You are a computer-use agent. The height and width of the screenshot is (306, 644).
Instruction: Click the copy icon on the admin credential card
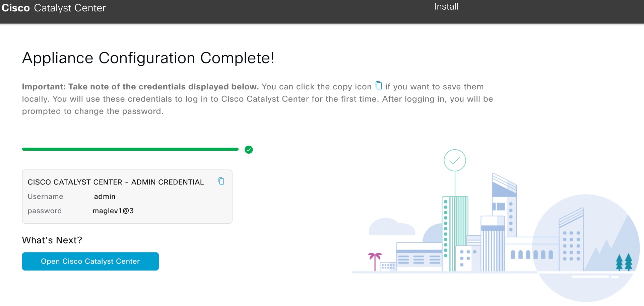[x=221, y=181]
